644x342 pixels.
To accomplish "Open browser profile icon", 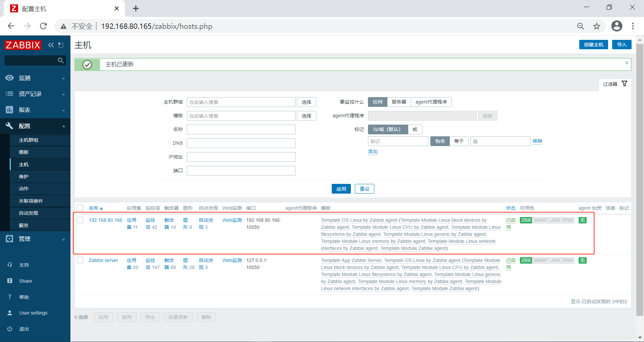I will click(616, 26).
